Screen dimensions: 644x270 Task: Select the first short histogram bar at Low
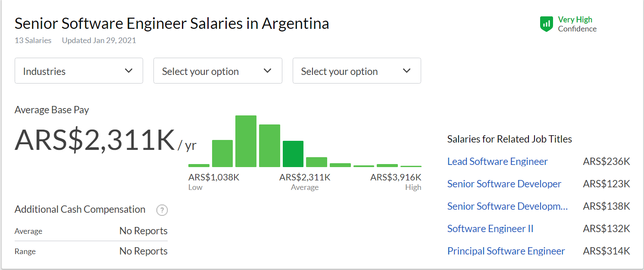point(199,165)
